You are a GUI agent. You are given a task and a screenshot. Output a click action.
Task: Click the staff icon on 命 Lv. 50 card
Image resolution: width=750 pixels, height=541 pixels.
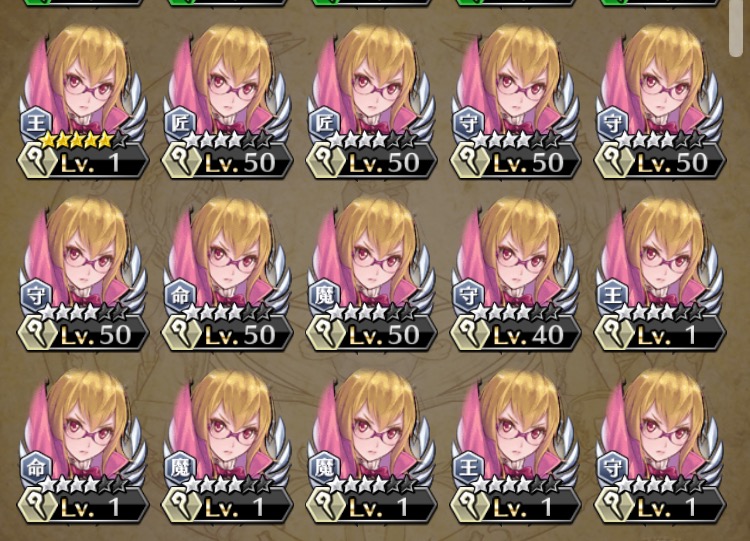181,333
